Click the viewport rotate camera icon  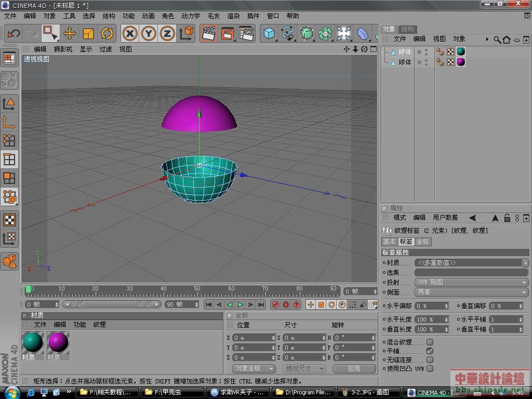[x=364, y=49]
